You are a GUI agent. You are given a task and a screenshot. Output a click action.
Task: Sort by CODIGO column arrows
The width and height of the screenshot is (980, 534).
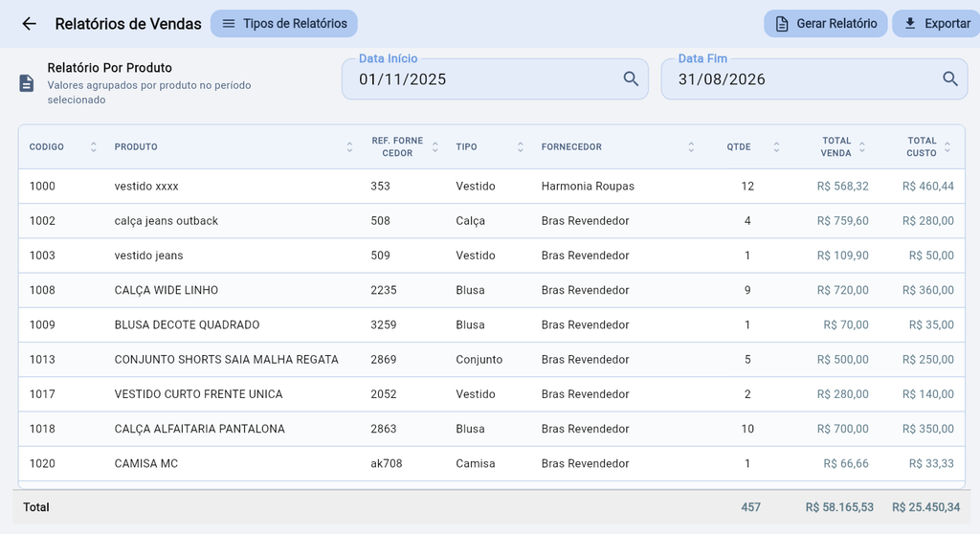tap(93, 147)
